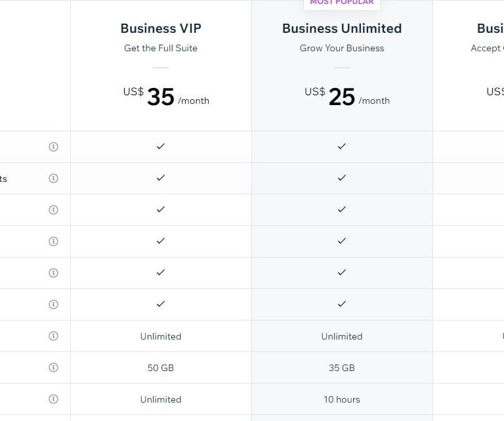Open the info icon in the 50 GB row
The height and width of the screenshot is (421, 504).
54,367
